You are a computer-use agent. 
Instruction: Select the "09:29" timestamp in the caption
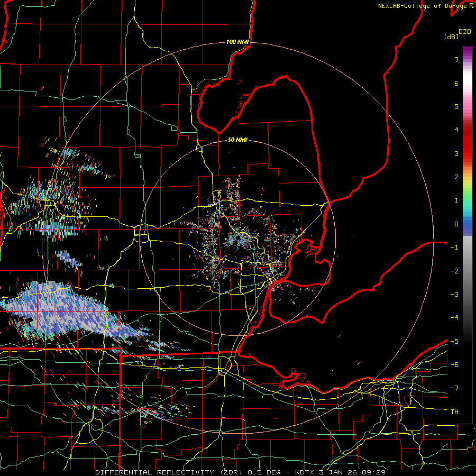tap(374, 472)
